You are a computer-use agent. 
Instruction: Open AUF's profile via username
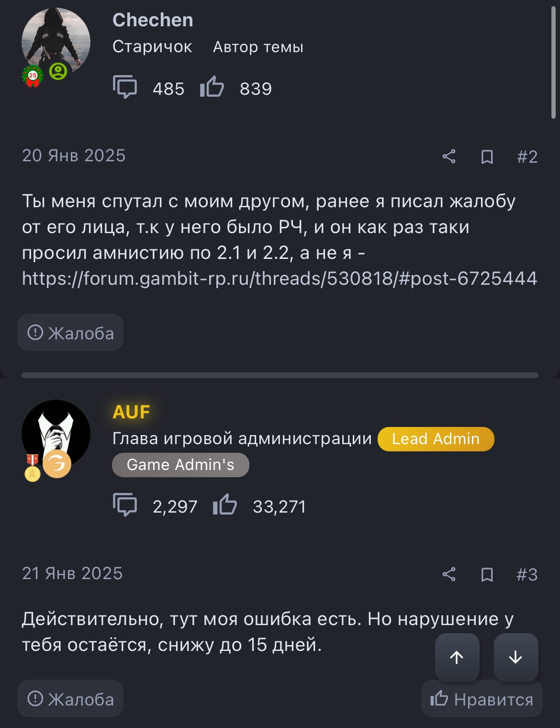[131, 412]
